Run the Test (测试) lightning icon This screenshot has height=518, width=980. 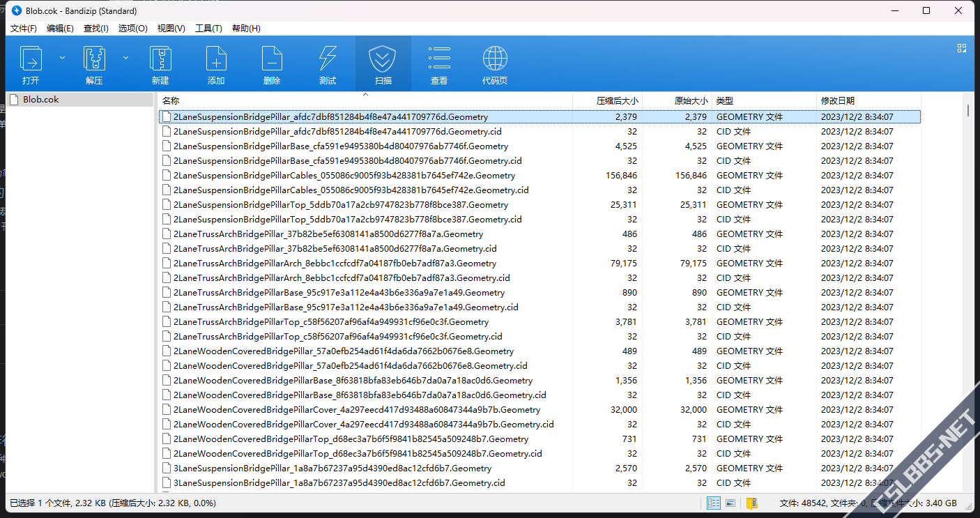coord(328,59)
